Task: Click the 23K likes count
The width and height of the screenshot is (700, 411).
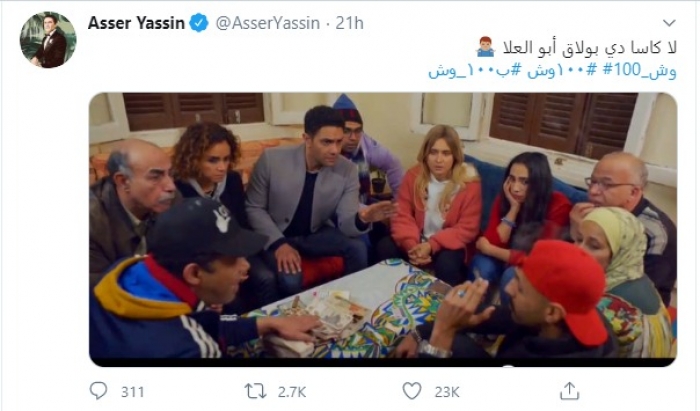Action: (447, 392)
